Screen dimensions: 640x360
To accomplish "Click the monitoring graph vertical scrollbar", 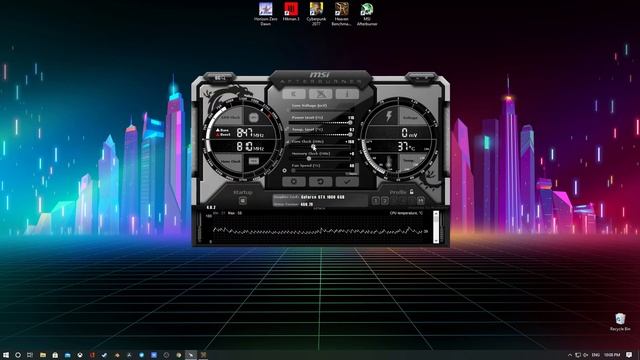I will click(436, 227).
